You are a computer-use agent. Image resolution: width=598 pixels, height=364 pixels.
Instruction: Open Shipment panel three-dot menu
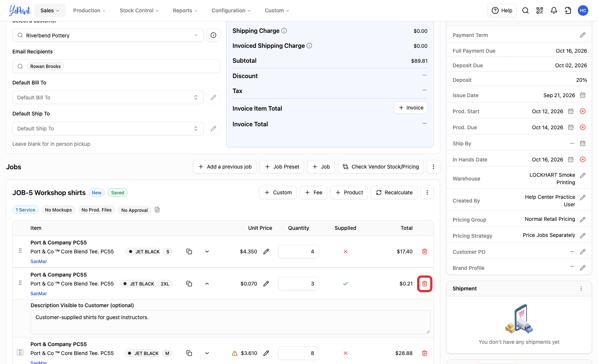581,289
